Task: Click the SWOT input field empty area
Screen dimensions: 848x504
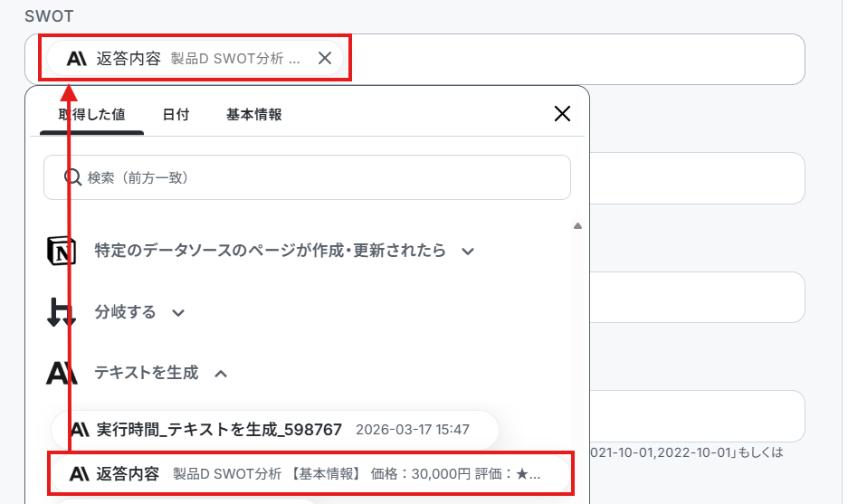Action: 573,59
